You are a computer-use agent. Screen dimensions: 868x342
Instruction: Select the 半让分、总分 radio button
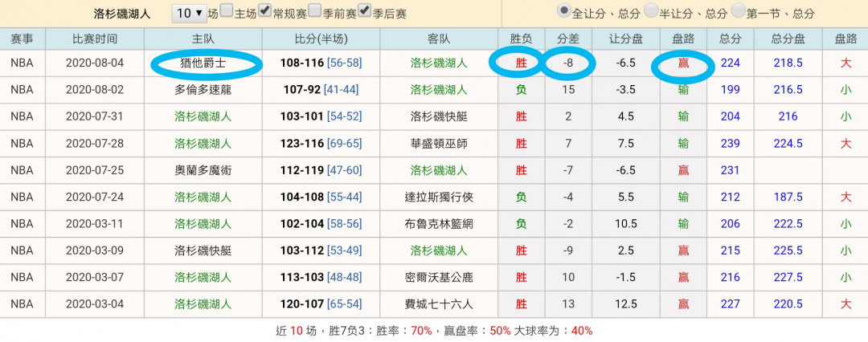[x=651, y=10]
